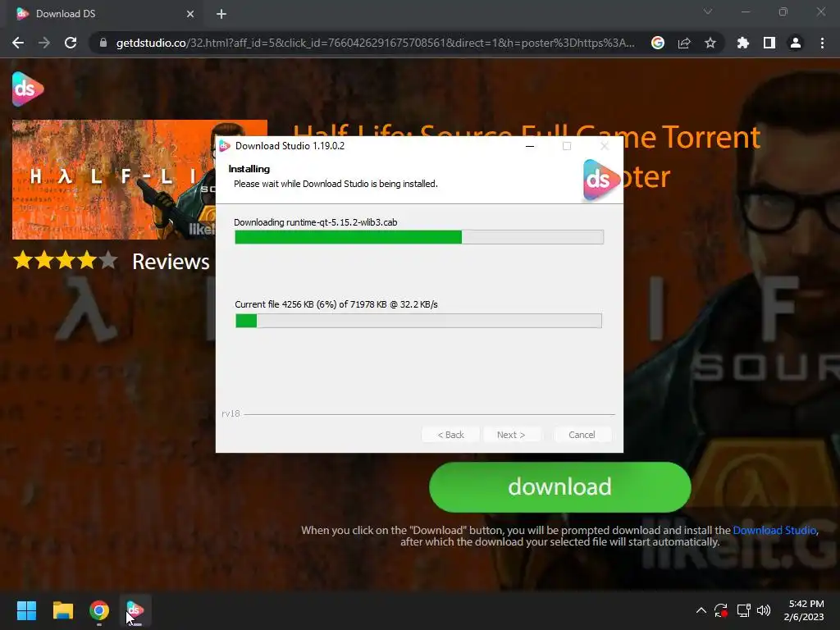Select the Download DS tab
Viewport: 840px width, 630px height.
tap(102, 14)
